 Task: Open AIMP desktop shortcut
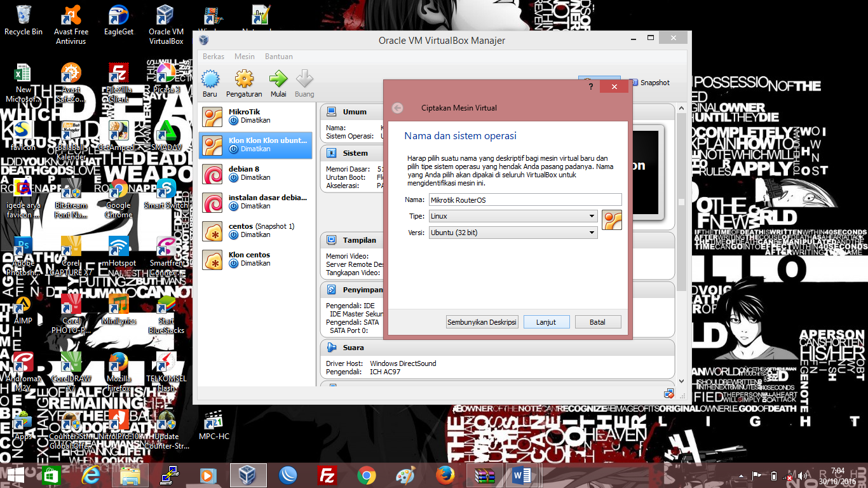23,309
